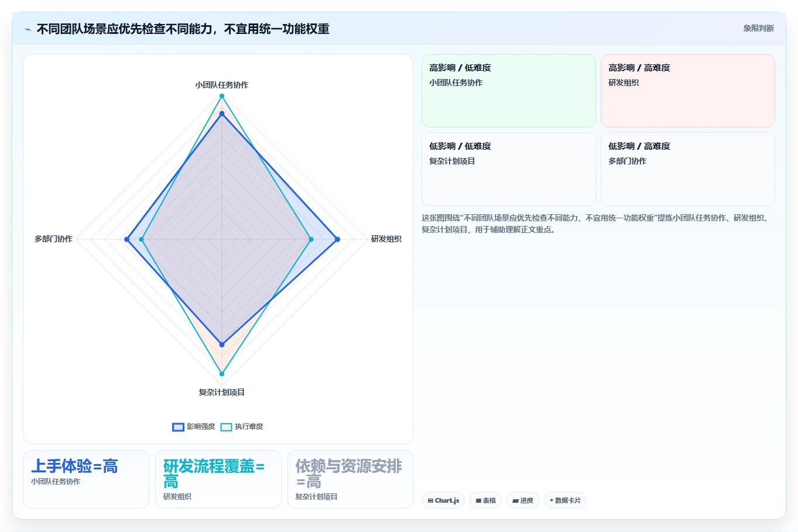
Task: Click the blue data point at 复杂计划项目
Action: [222, 345]
